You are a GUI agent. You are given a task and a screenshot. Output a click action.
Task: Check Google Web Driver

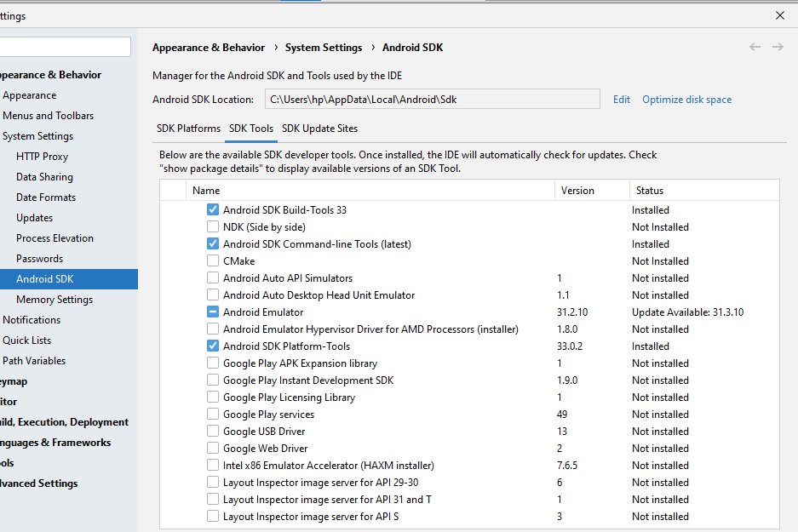[x=213, y=448]
